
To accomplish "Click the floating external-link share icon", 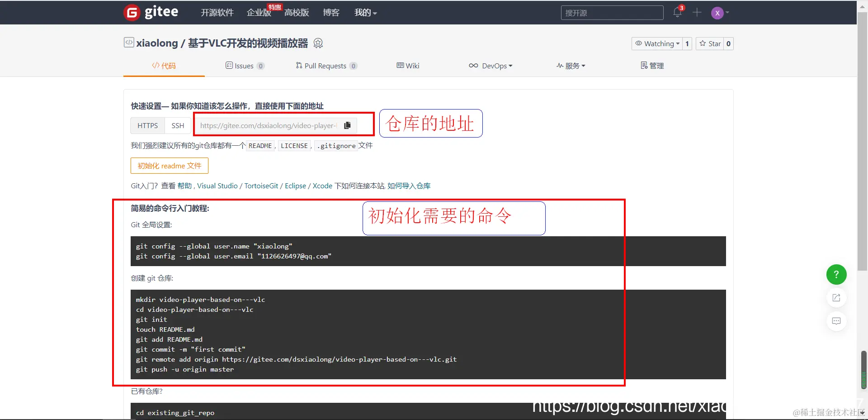I will tap(836, 298).
